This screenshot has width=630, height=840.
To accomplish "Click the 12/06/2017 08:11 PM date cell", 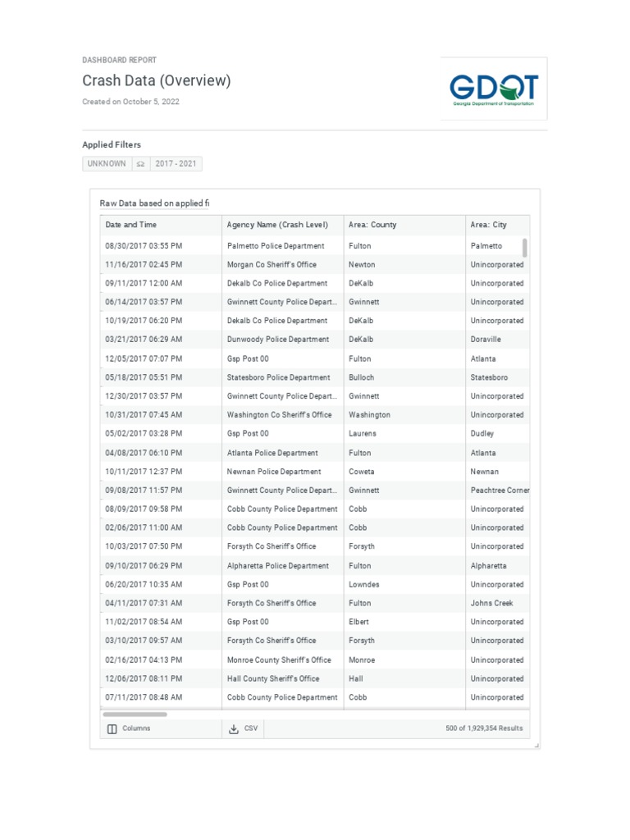I will coord(144,678).
